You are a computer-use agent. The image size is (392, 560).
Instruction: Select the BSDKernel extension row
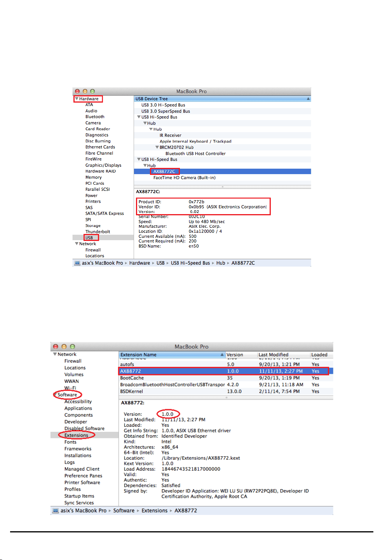(226, 391)
